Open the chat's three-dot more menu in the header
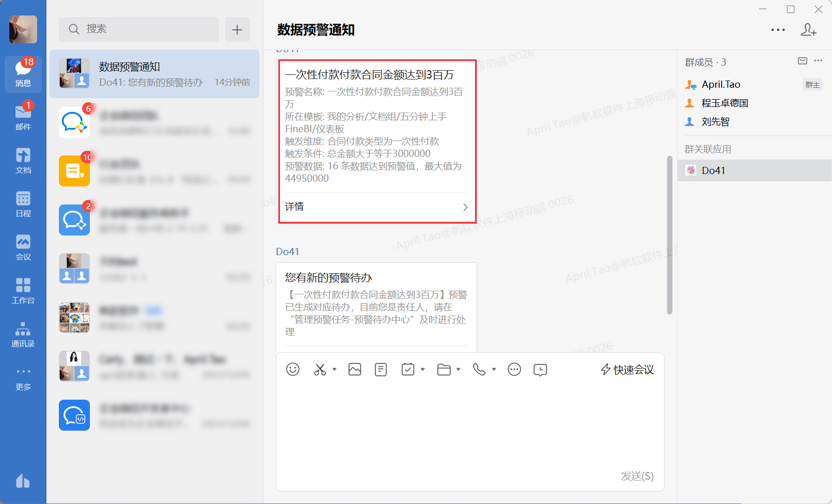The width and height of the screenshot is (832, 504). 778,30
